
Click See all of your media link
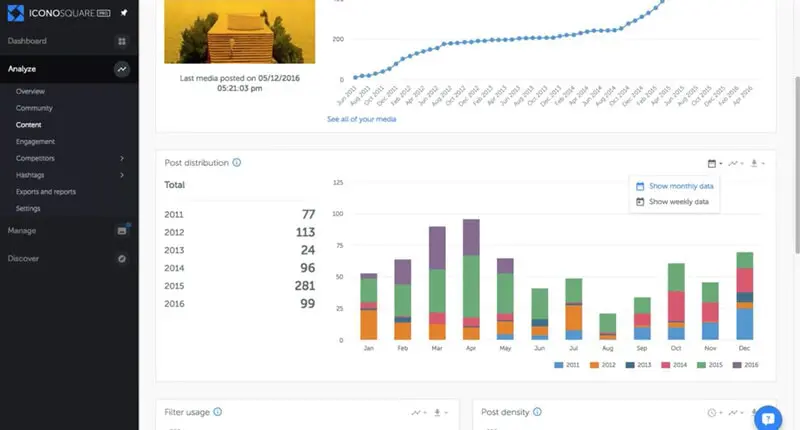coord(361,119)
